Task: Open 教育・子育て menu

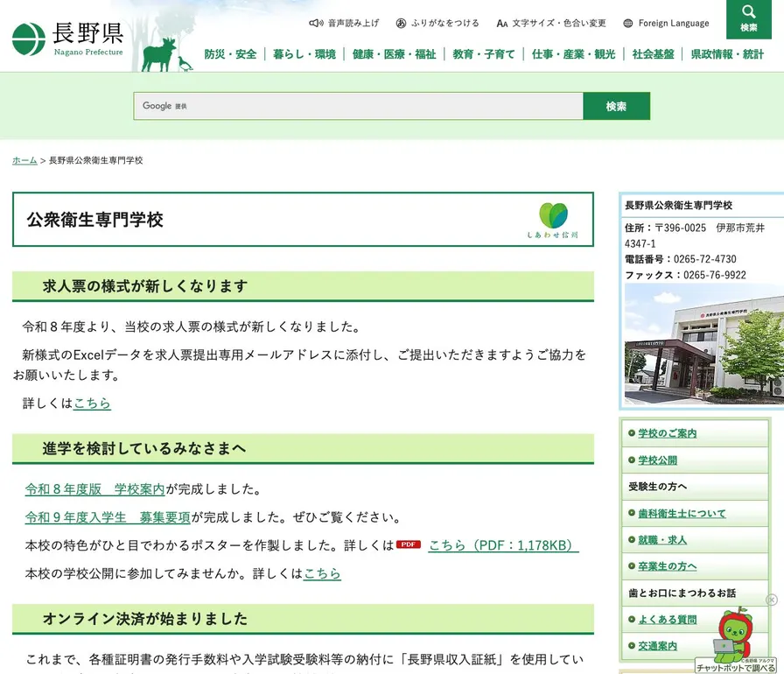Action: 484,54
